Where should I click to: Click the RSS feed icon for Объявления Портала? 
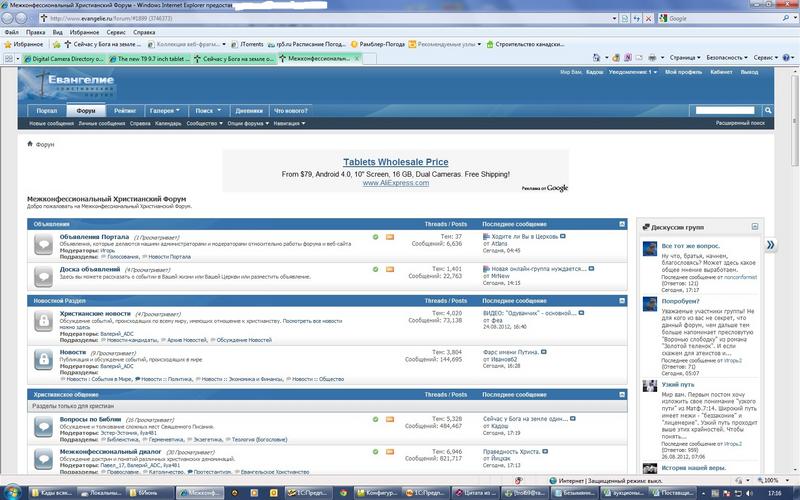point(389,237)
